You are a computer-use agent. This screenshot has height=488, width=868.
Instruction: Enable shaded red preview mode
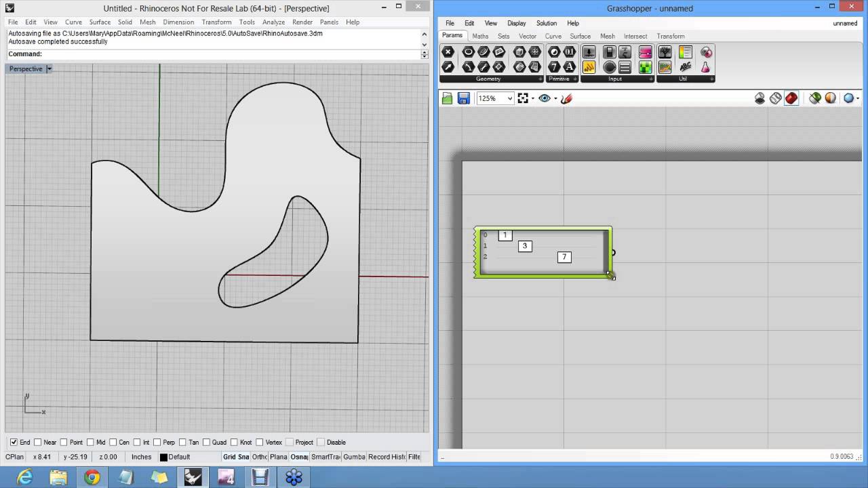tap(791, 98)
